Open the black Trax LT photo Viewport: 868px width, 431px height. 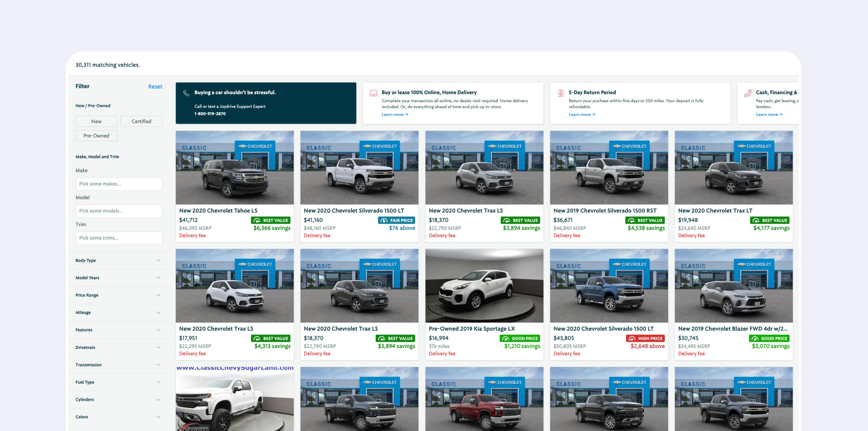click(x=734, y=168)
